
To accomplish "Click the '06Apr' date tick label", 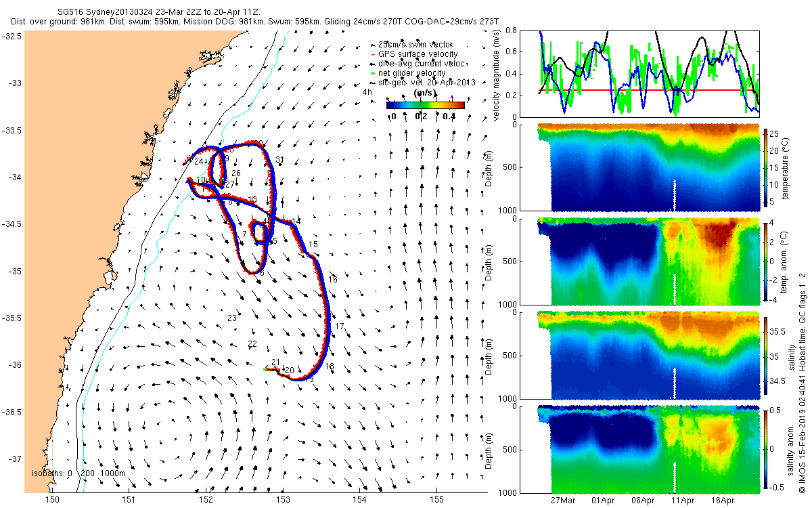I will point(643,501).
